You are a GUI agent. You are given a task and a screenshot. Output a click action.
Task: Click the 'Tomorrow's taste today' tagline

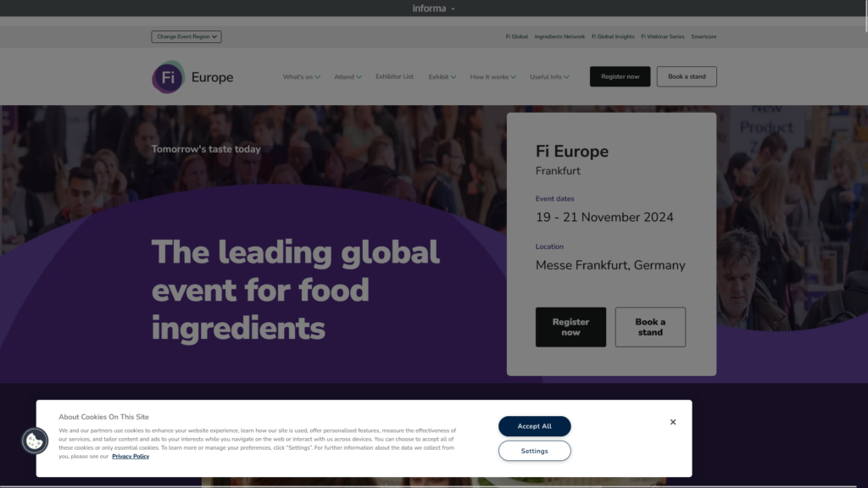click(206, 149)
